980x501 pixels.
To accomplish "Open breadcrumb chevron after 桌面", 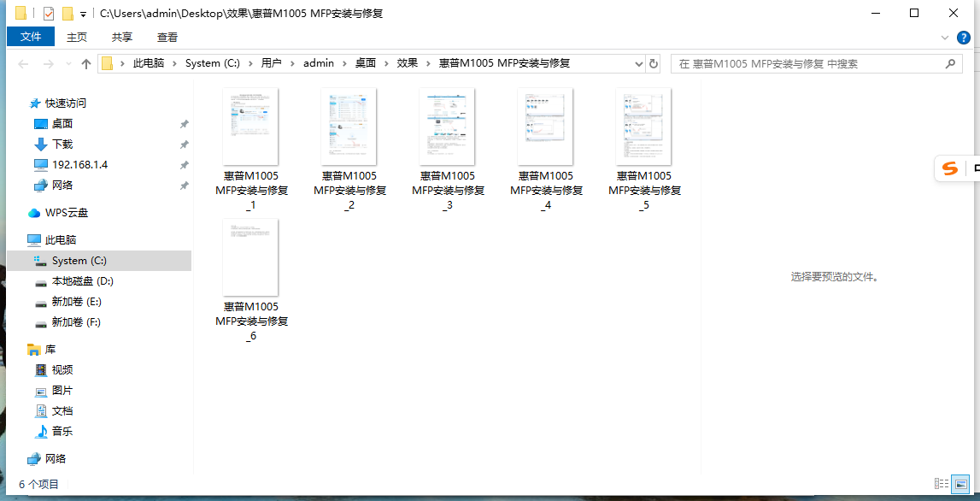I will pos(386,63).
